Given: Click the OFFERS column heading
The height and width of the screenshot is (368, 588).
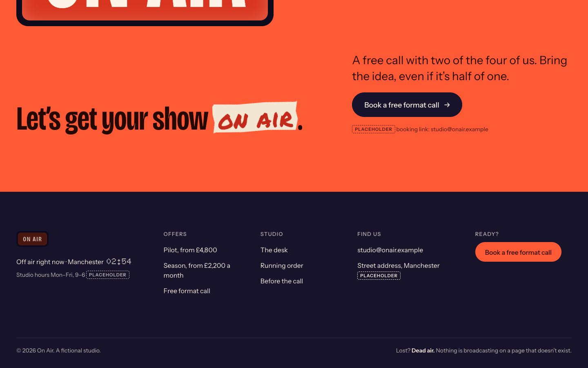Looking at the screenshot, I should [175, 234].
